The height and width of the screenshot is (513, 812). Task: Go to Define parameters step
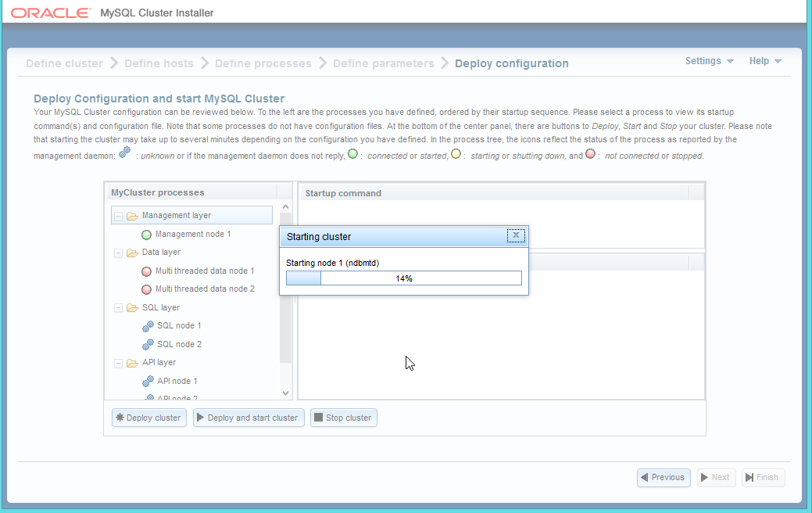coord(384,63)
